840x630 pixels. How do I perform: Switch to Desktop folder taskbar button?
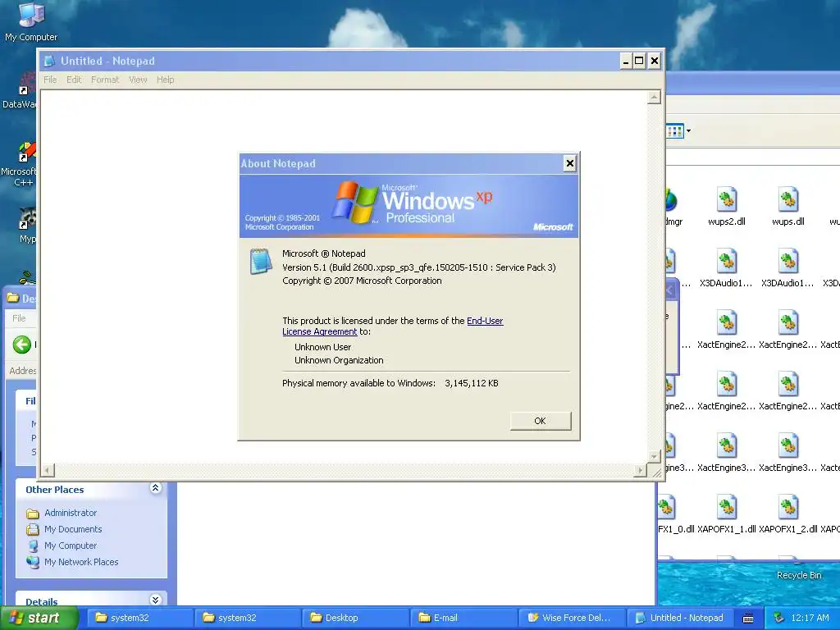point(354,619)
